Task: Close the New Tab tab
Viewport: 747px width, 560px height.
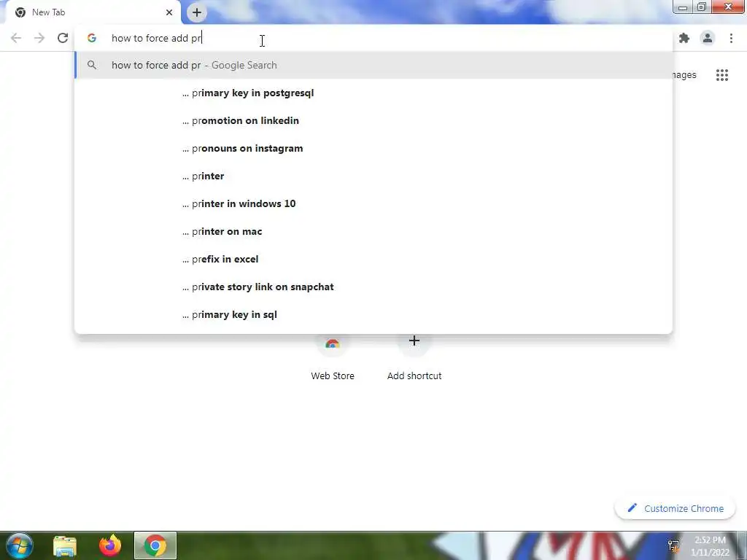Action: (169, 12)
